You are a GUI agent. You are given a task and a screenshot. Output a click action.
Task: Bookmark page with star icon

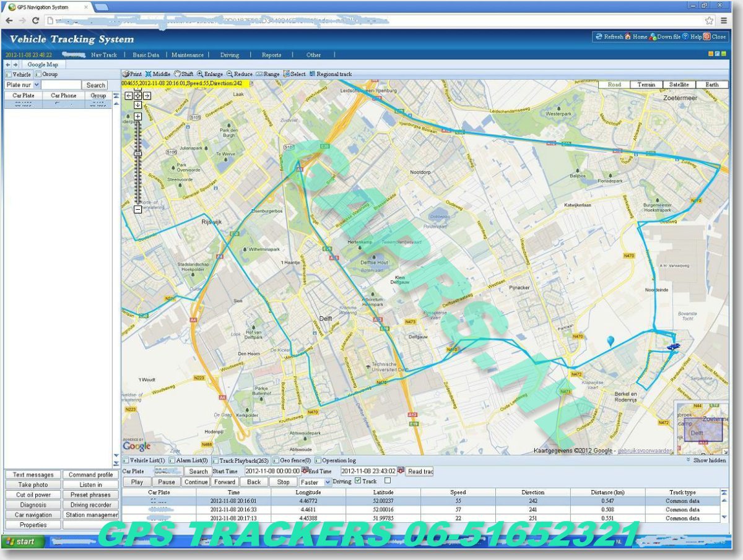click(709, 20)
